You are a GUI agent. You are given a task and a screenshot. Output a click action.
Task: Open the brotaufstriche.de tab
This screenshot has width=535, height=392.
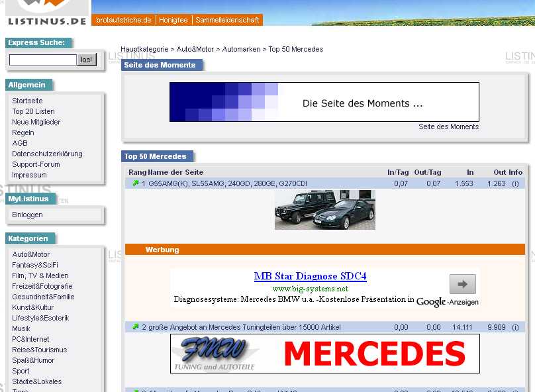[124, 20]
